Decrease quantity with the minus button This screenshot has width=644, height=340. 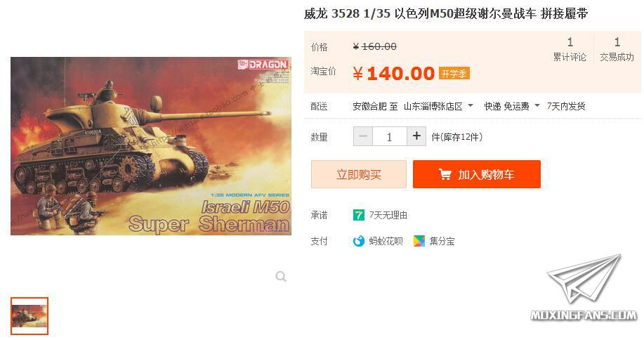[x=363, y=136]
